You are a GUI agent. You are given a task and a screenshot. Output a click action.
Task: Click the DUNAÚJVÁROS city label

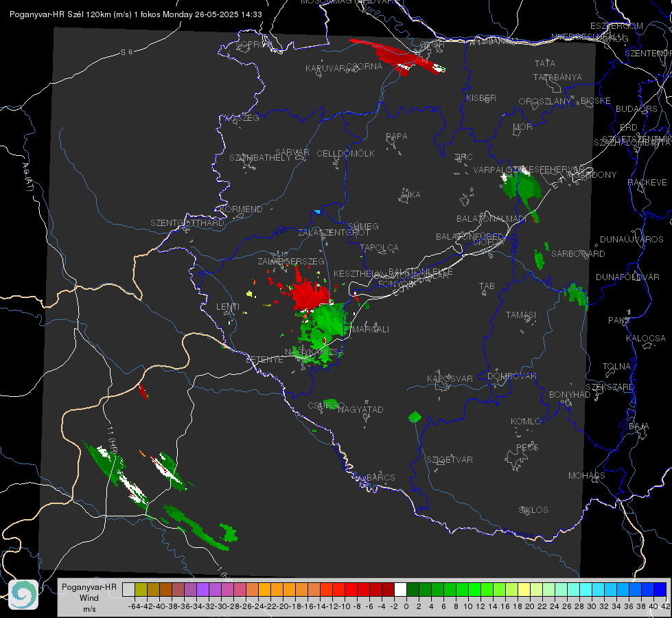pos(632,240)
